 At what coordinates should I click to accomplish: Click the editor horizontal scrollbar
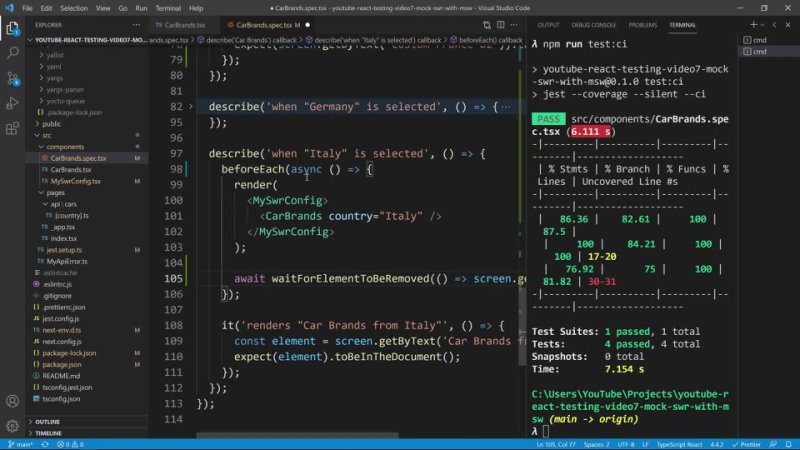coord(297,435)
